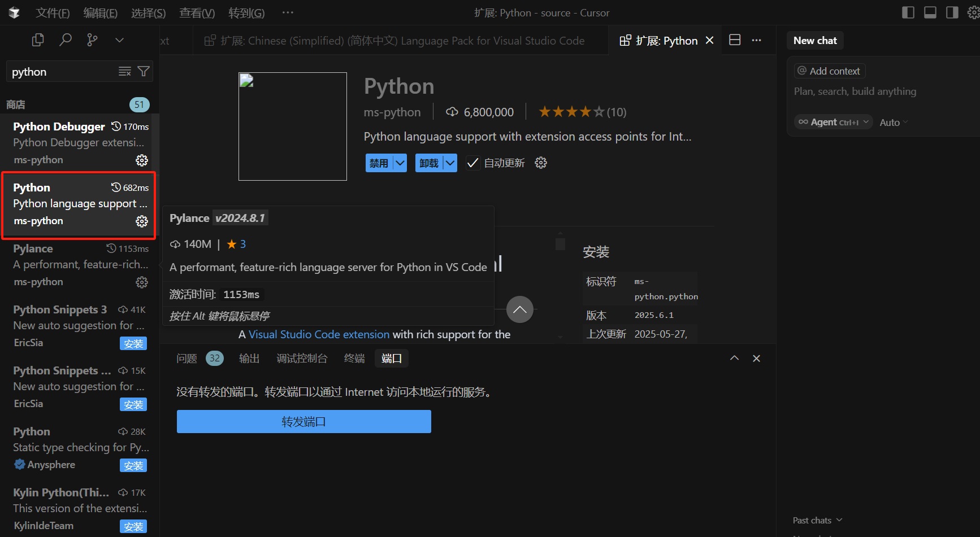Viewport: 980px width, 537px height.
Task: Click the scroll-to-top round arrow button
Action: 520,309
